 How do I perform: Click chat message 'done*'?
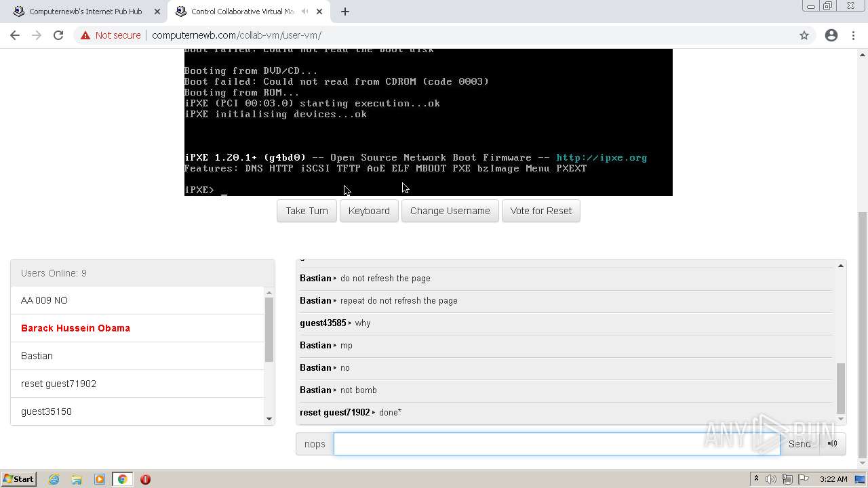566,412
